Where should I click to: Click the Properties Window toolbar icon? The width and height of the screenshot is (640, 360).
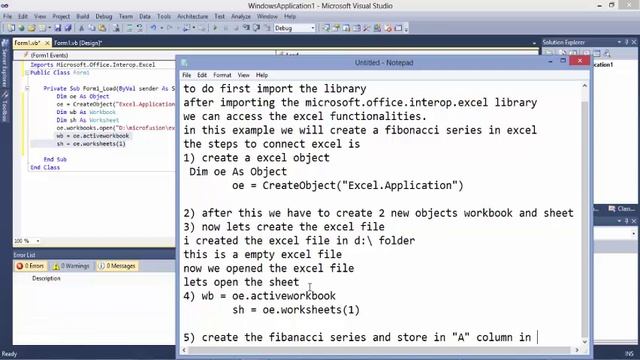[337, 28]
